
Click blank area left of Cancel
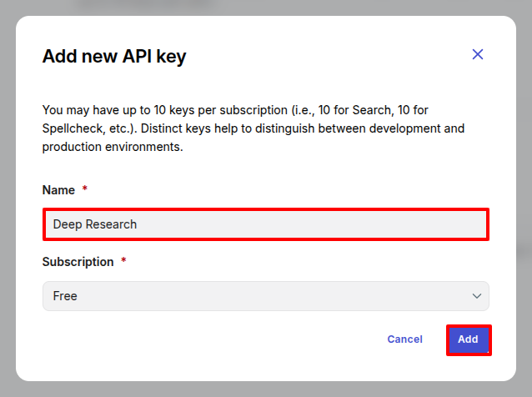coord(208,339)
